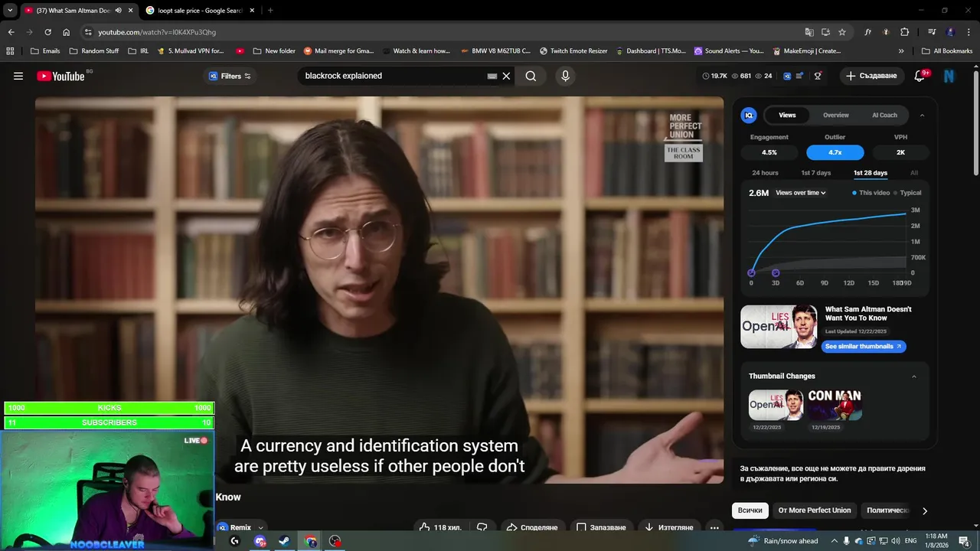
Task: Click the IQ logo in the stats panel
Action: pos(749,115)
